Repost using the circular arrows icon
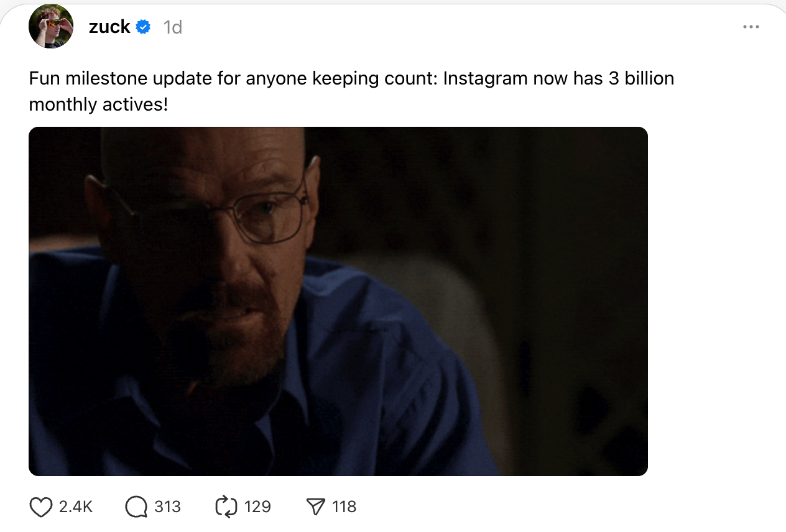 226,507
